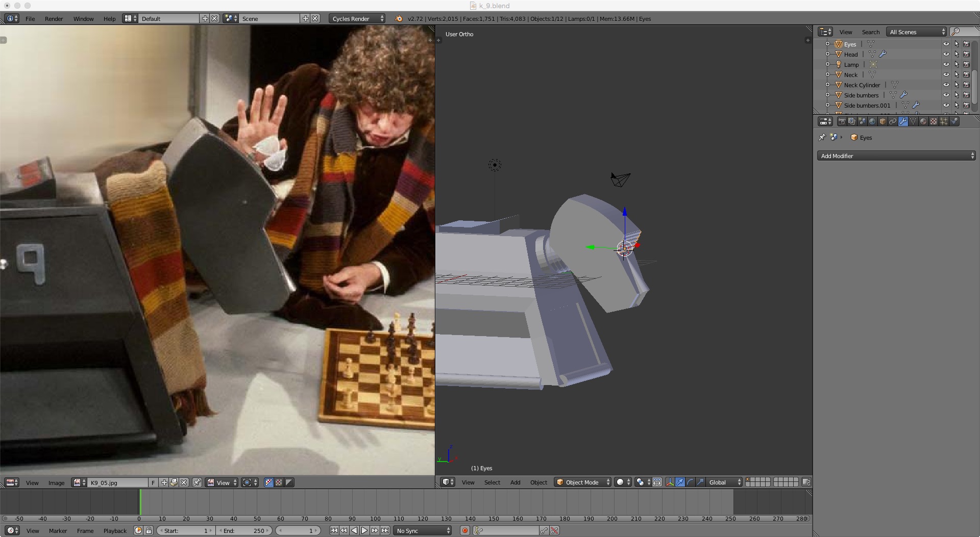Viewport: 980px width, 537px height.
Task: Select the Rotate manipulator arc
Action: coord(690,482)
